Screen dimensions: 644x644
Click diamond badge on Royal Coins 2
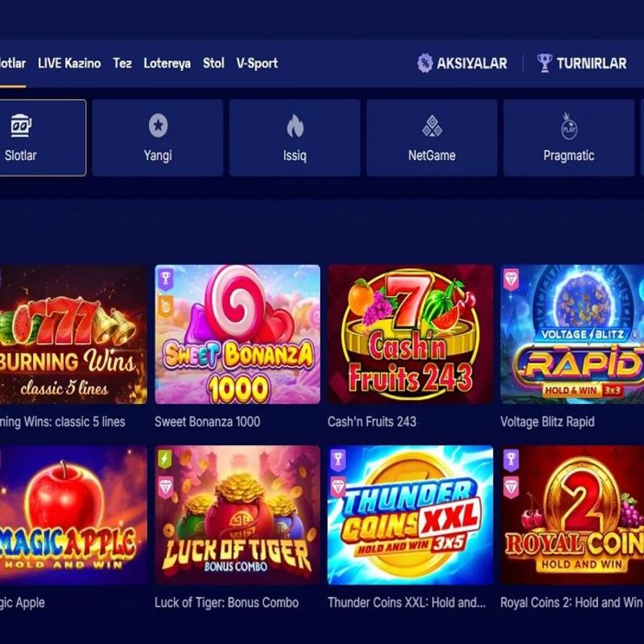click(x=511, y=488)
